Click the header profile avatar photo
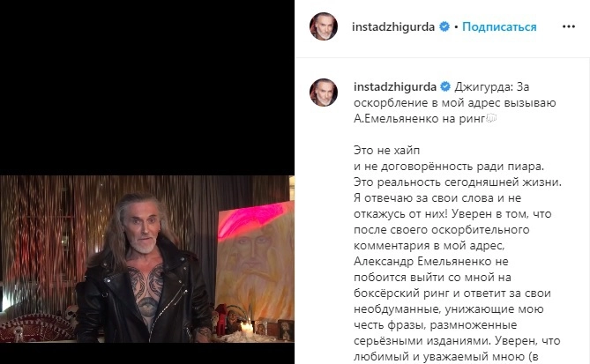Viewport: 590px width, 364px height. coord(323,26)
